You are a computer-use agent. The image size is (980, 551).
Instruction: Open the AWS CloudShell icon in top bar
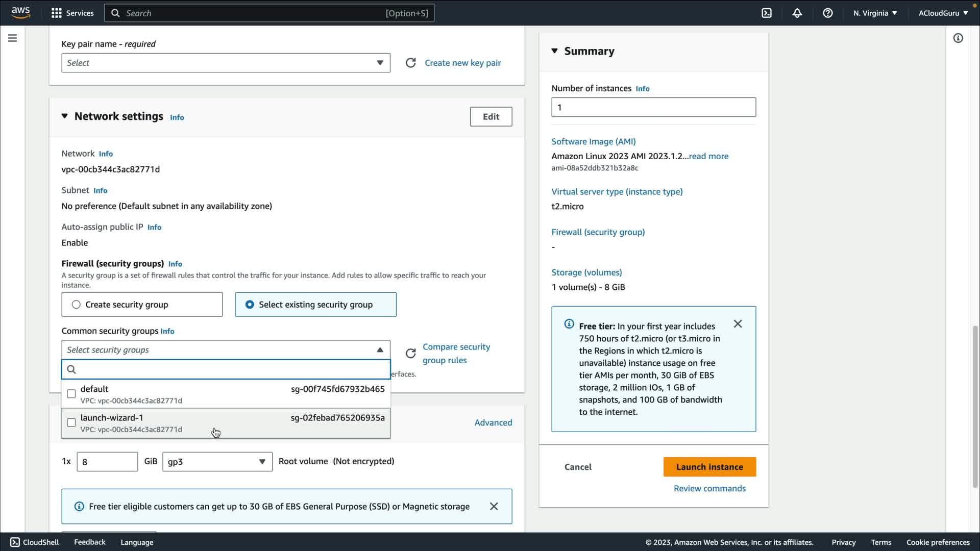click(767, 13)
